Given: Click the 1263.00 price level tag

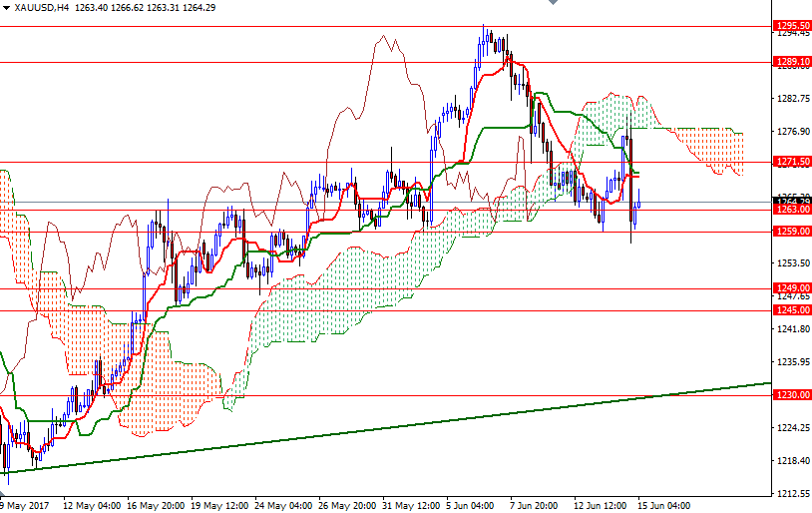Looking at the screenshot, I should 791,210.
